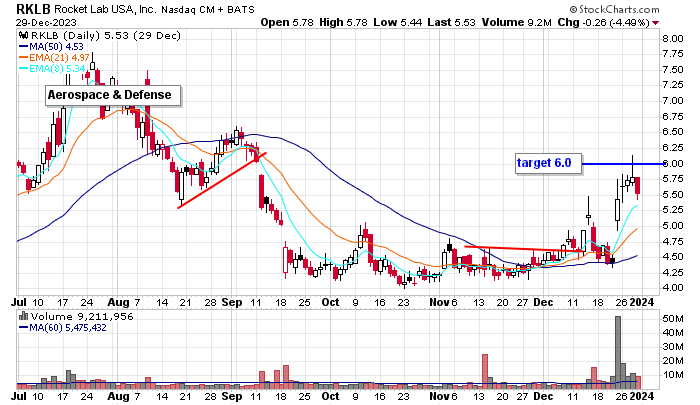700x405 pixels.
Task: Click the last red candlestick of Dec 29
Action: click(x=638, y=187)
